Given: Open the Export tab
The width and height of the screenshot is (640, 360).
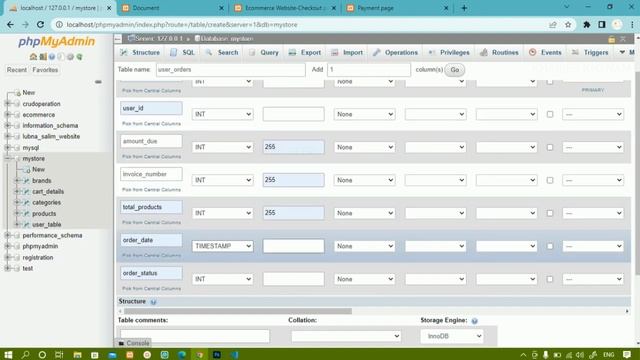Looking at the screenshot, I should coord(305,53).
